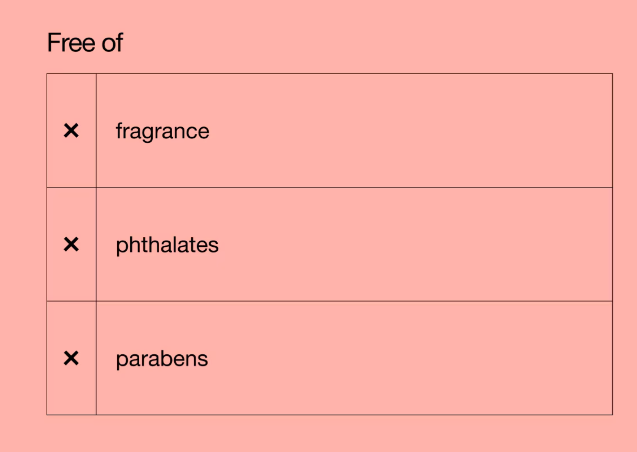The width and height of the screenshot is (637, 452).
Task: Select the parabens label text
Action: point(162,358)
